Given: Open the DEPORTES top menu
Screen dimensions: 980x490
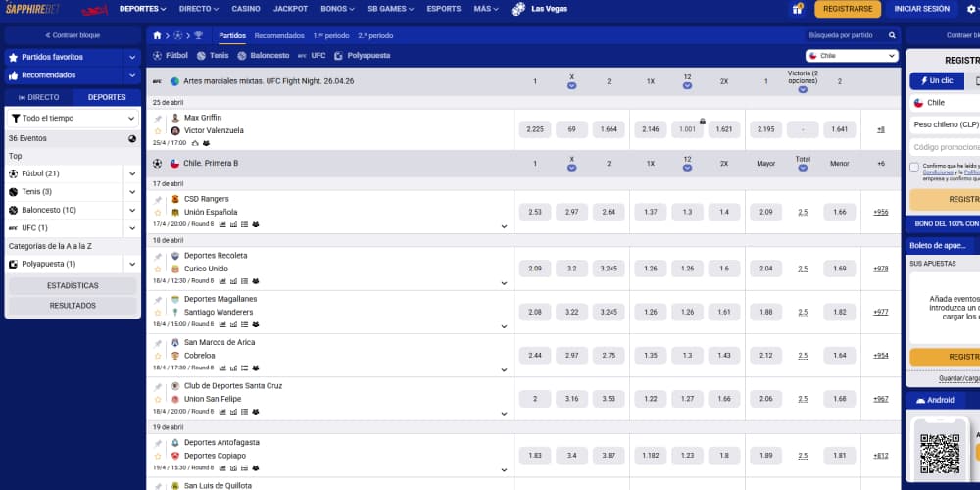Looking at the screenshot, I should click(x=142, y=9).
